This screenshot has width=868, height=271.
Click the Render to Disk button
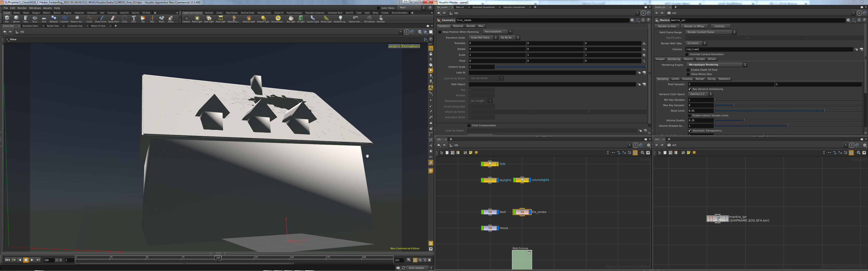click(667, 26)
